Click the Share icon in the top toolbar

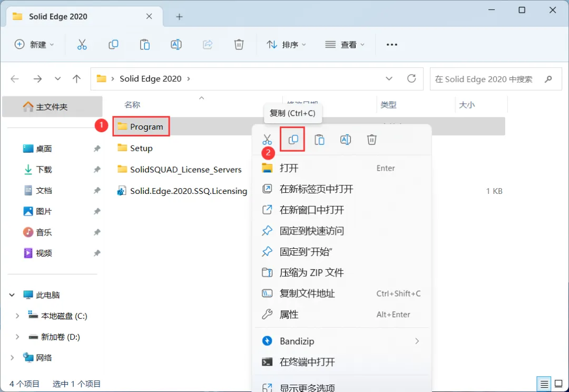coord(208,45)
